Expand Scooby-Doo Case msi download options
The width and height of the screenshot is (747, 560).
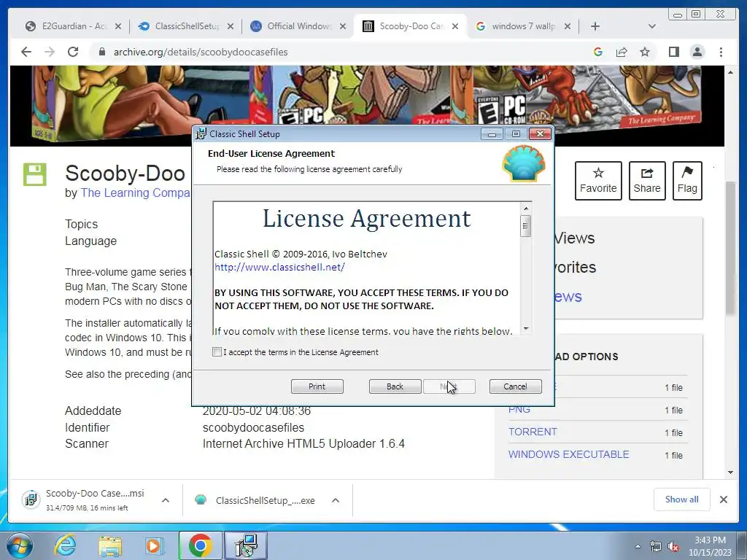tap(166, 500)
